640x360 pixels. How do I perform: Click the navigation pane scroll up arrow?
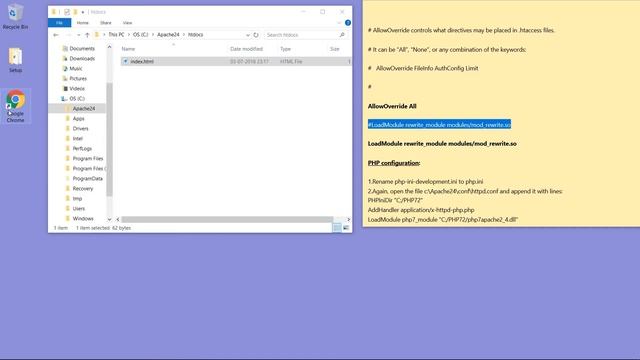click(x=109, y=47)
